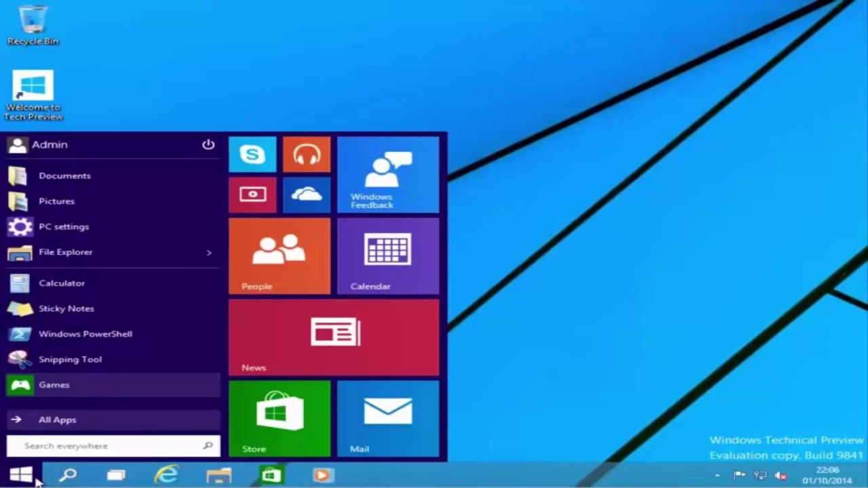Viewport: 868px width, 488px height.
Task: Open Snipping Tool from Start menu
Action: point(70,359)
